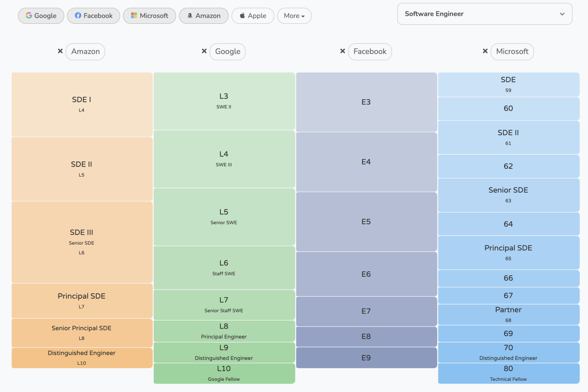Click the X beside Facebook header

[343, 51]
